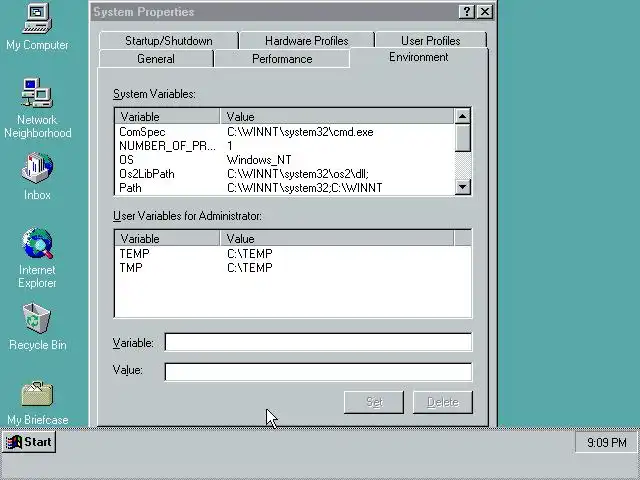
Task: Click the Delete button
Action: point(443,402)
